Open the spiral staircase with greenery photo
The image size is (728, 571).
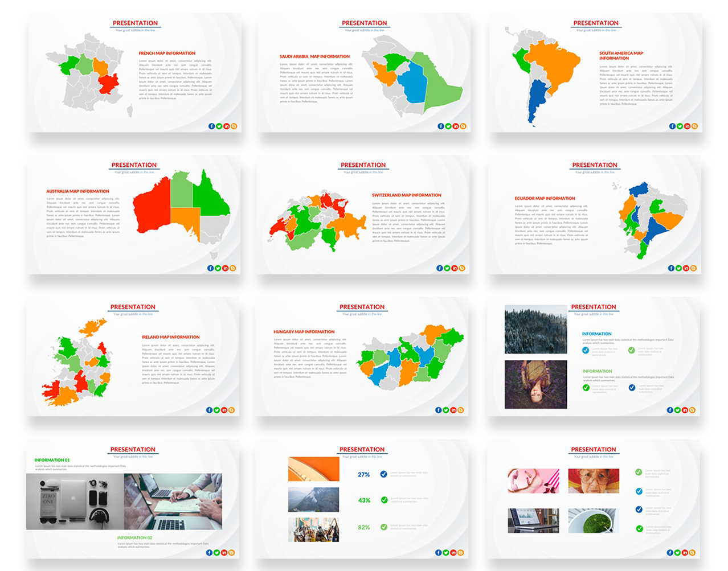[594, 520]
